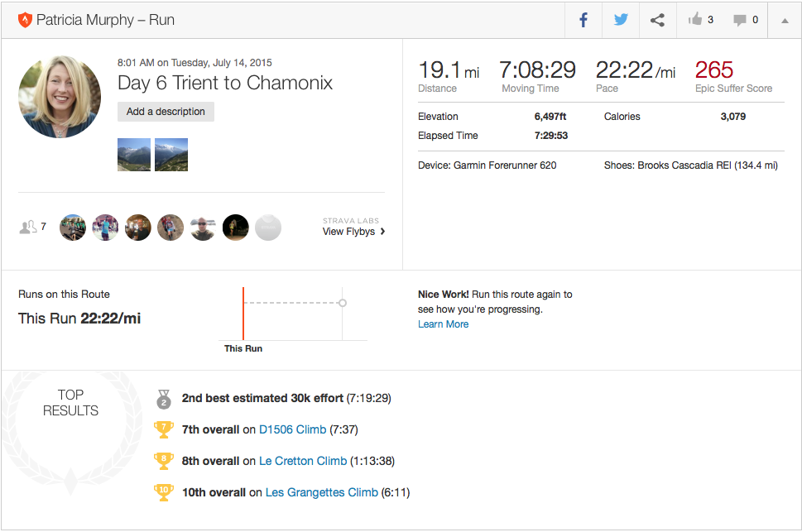Click Patricia Murphy's profile photo
The width and height of the screenshot is (802, 532).
[x=60, y=97]
